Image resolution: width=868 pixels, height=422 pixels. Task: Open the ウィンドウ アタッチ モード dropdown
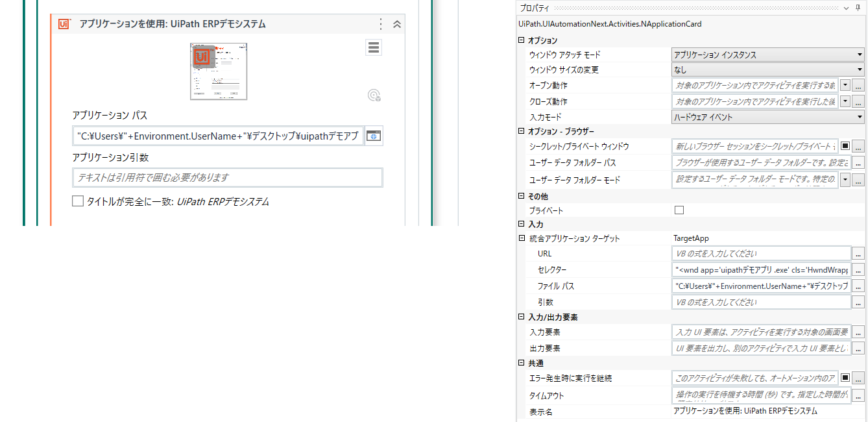767,55
